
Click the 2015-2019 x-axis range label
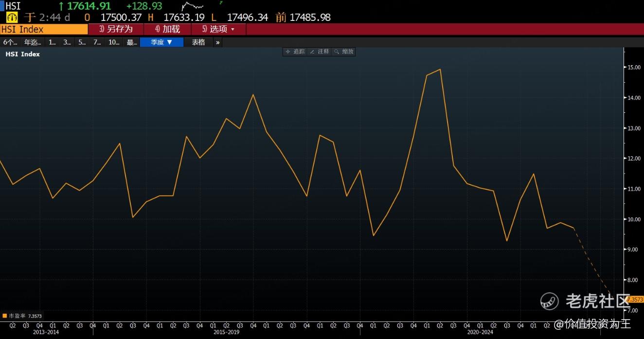pos(226,332)
